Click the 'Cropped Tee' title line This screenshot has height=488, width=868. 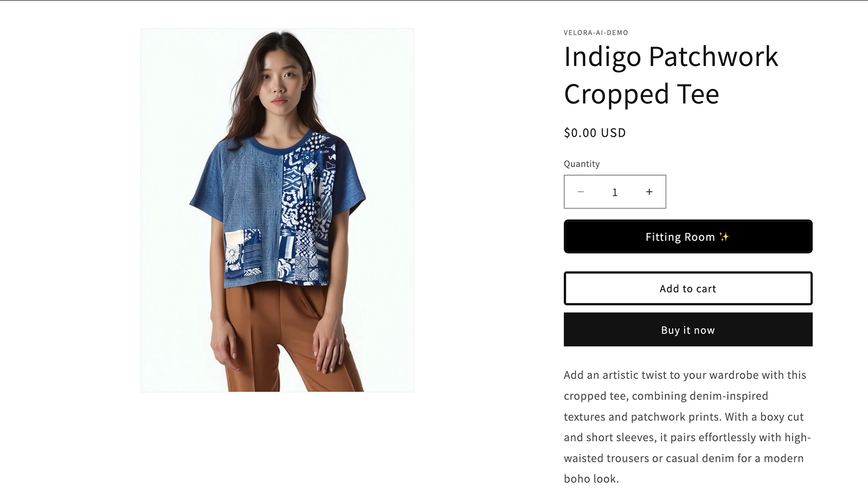[641, 94]
